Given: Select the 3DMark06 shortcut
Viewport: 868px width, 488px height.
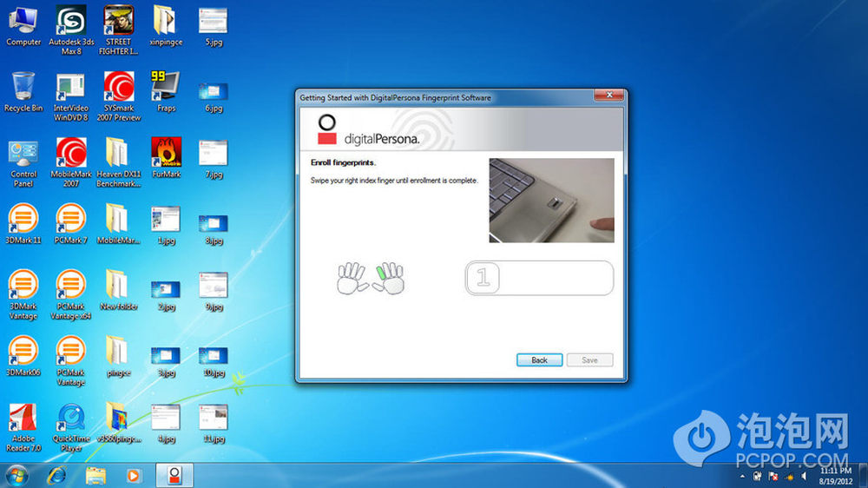Looking at the screenshot, I should point(23,356).
